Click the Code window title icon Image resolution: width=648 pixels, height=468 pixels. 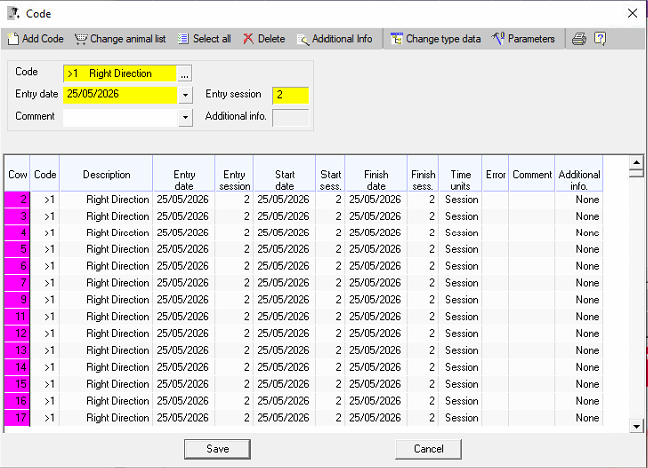pos(13,13)
